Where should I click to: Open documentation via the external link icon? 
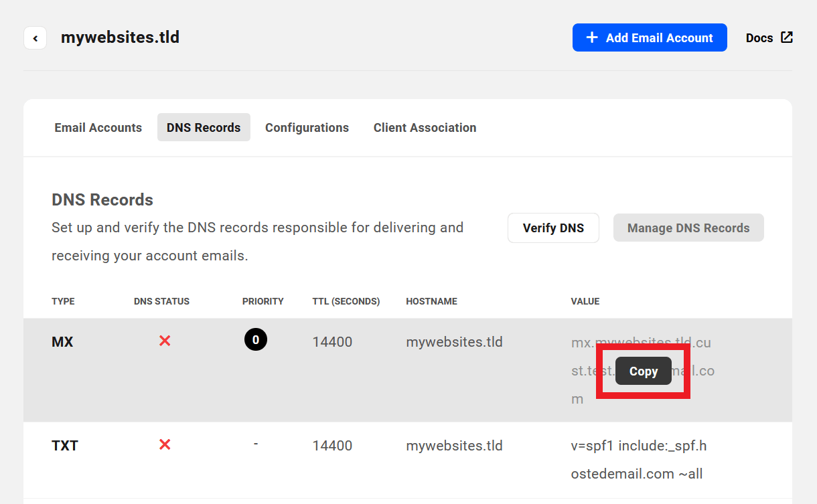pos(787,37)
